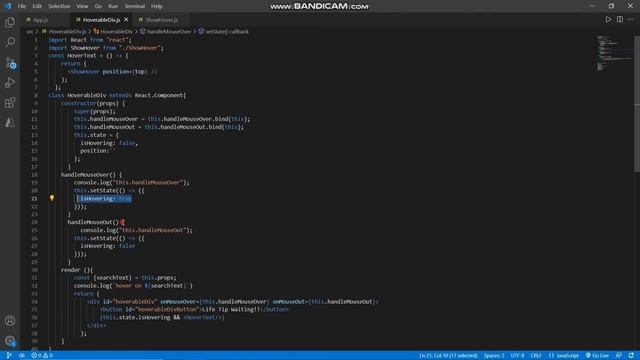The width and height of the screenshot is (640, 360).
Task: Open Source Control view in activity bar
Action: tap(10, 62)
